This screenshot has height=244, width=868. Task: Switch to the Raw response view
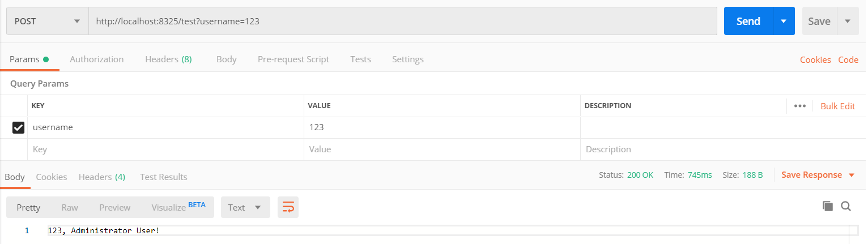[70, 207]
